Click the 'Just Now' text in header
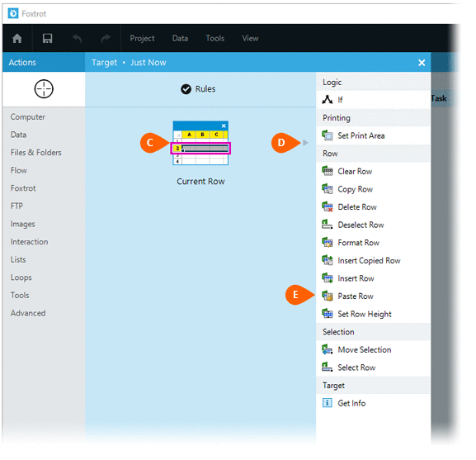Screen dimensions: 476x460 coord(148,63)
